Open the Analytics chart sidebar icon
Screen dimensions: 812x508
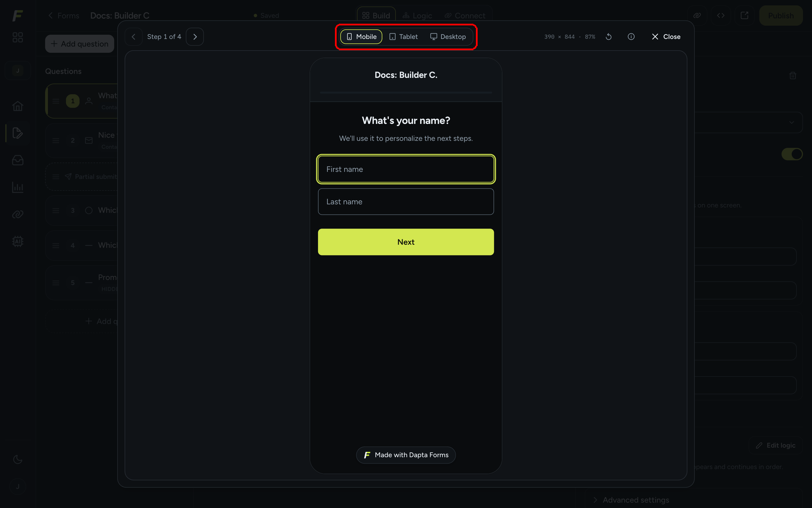pos(17,187)
